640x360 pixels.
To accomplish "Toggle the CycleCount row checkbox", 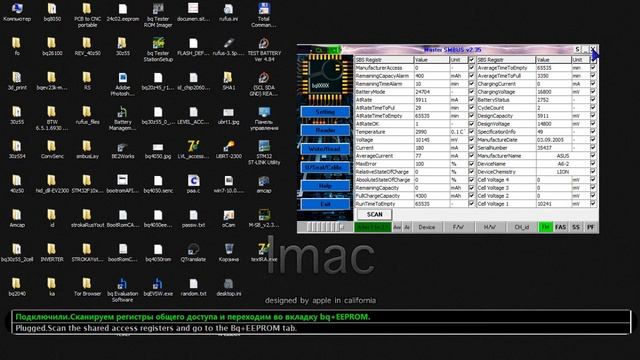I will click(593, 108).
